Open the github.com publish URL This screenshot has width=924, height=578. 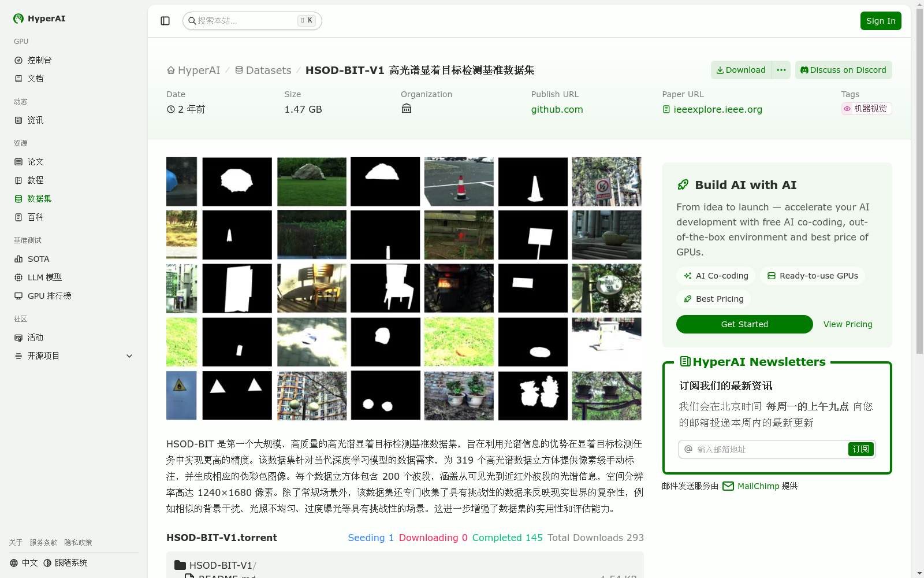[x=557, y=109]
